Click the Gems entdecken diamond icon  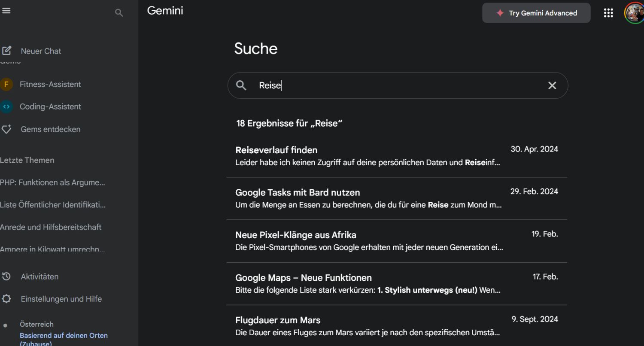pyautogui.click(x=6, y=129)
